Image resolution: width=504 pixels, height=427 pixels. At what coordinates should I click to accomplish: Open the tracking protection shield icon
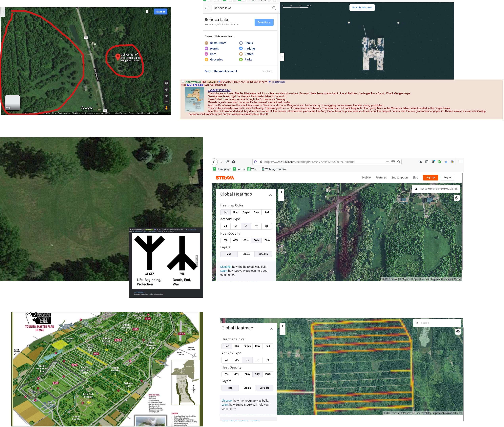coord(255,162)
